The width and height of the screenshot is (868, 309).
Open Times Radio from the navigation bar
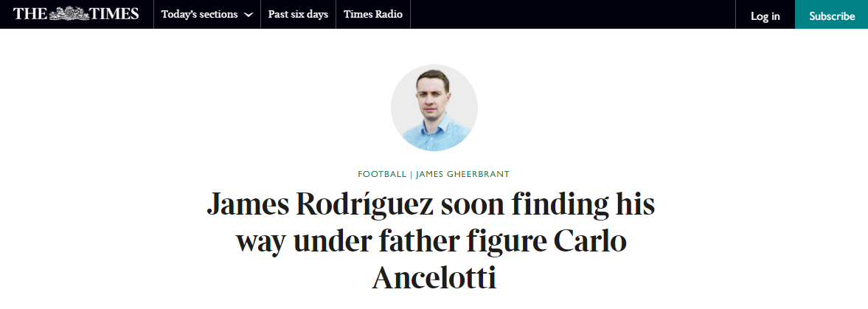[x=373, y=15]
